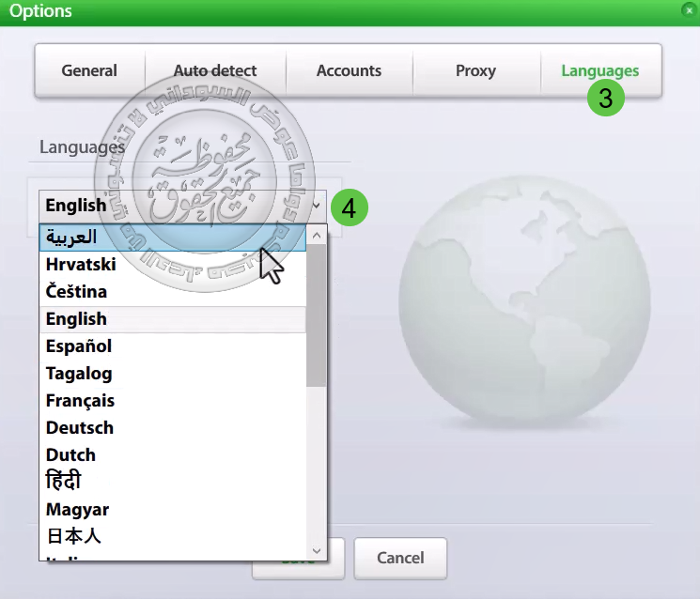This screenshot has height=599, width=700.
Task: Click the Languages tab
Action: click(x=599, y=70)
